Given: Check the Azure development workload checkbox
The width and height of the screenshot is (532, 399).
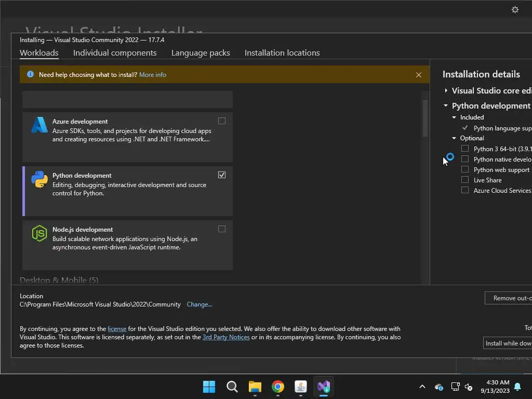Looking at the screenshot, I should coord(221,121).
